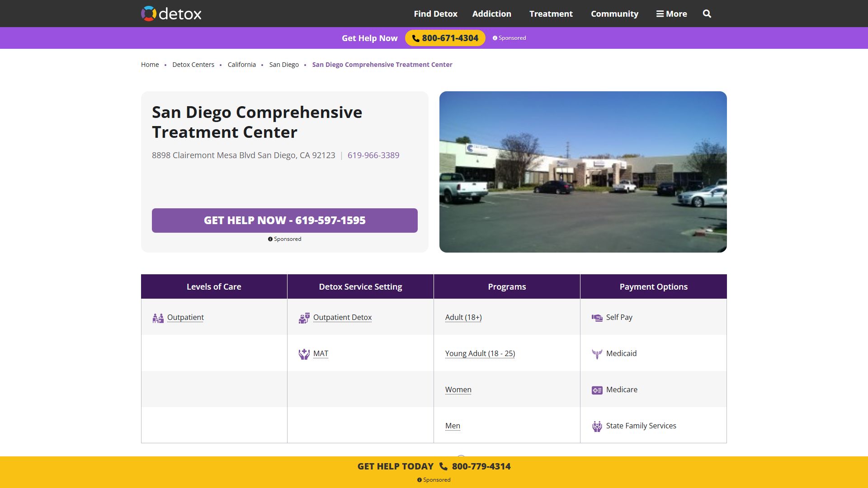
Task: Click the Detox Service Setting header
Action: click(x=360, y=286)
